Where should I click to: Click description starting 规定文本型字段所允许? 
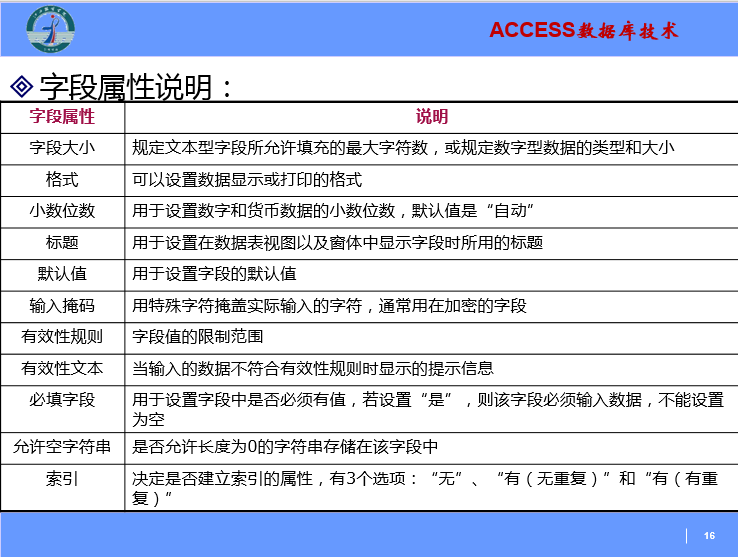click(x=403, y=148)
